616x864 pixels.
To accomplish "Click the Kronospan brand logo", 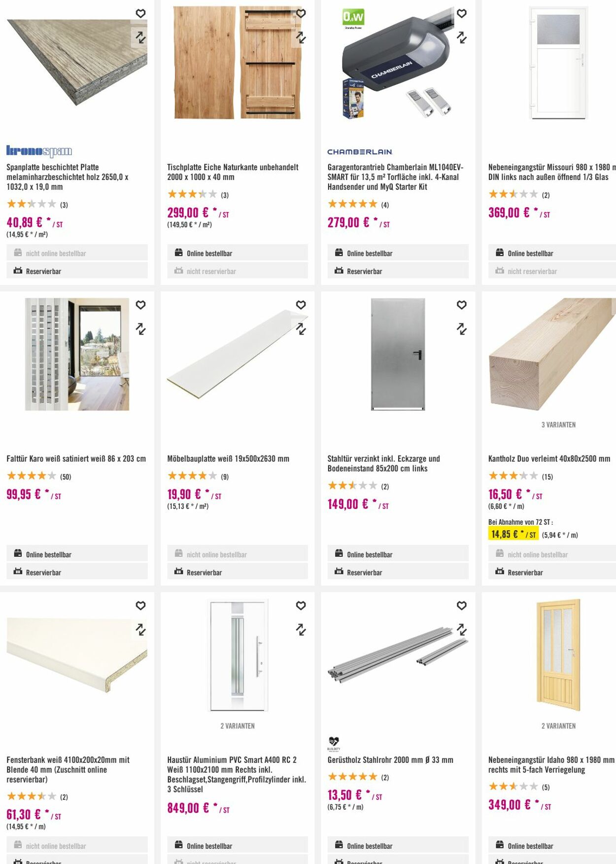I will [39, 151].
